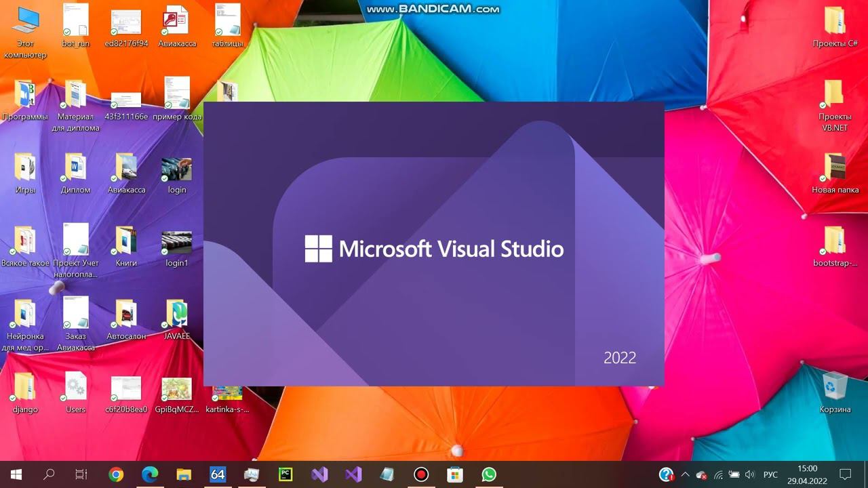Open the notification center icon
This screenshot has height=488, width=868.
pyautogui.click(x=846, y=474)
